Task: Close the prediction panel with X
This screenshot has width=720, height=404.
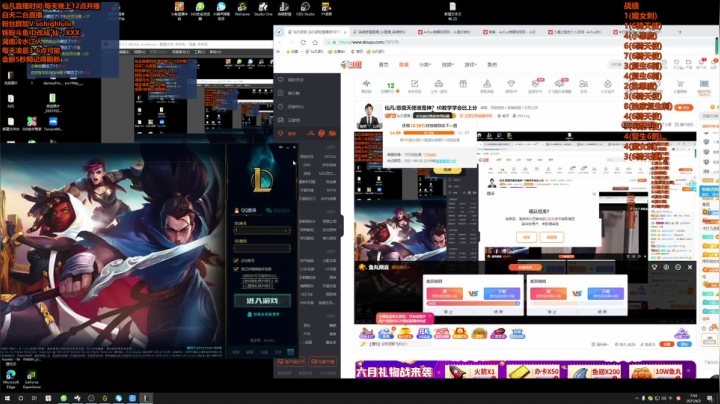Action: 690,267
